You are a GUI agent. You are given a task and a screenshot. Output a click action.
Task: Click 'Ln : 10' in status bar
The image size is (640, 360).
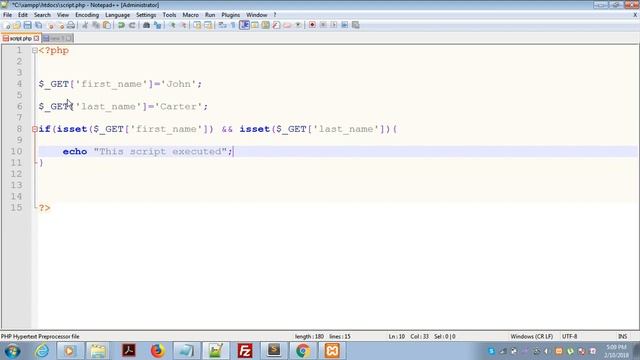coord(396,337)
